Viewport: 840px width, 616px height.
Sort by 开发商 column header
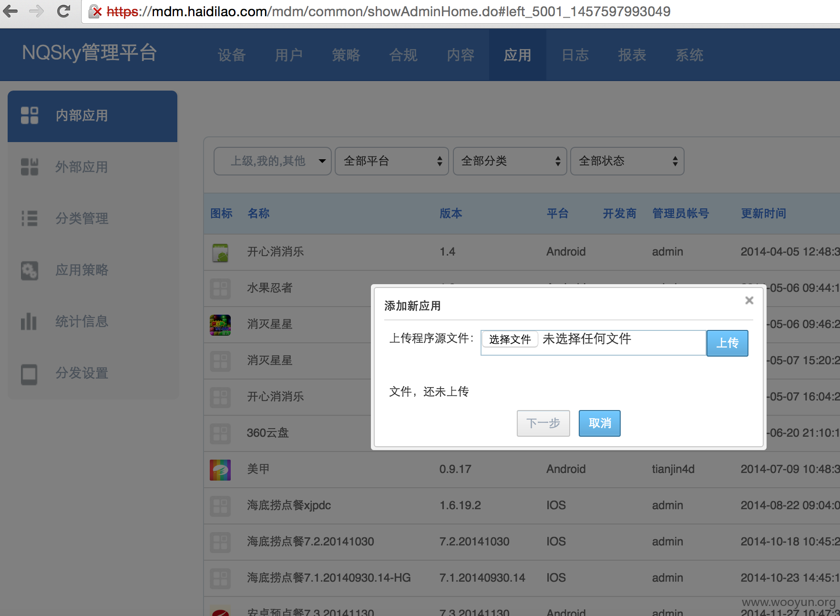[x=619, y=214]
